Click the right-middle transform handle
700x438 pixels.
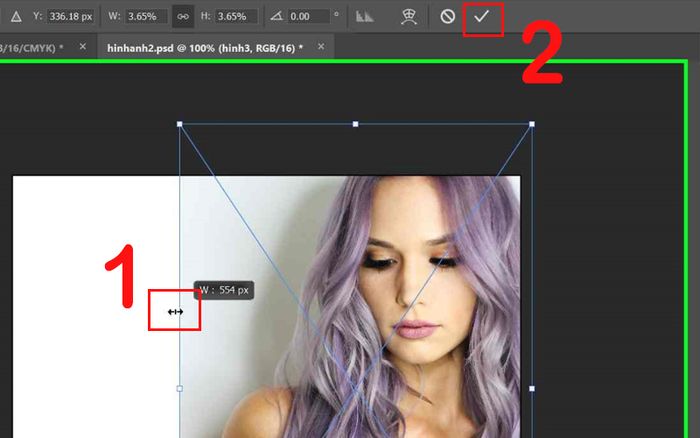532,389
